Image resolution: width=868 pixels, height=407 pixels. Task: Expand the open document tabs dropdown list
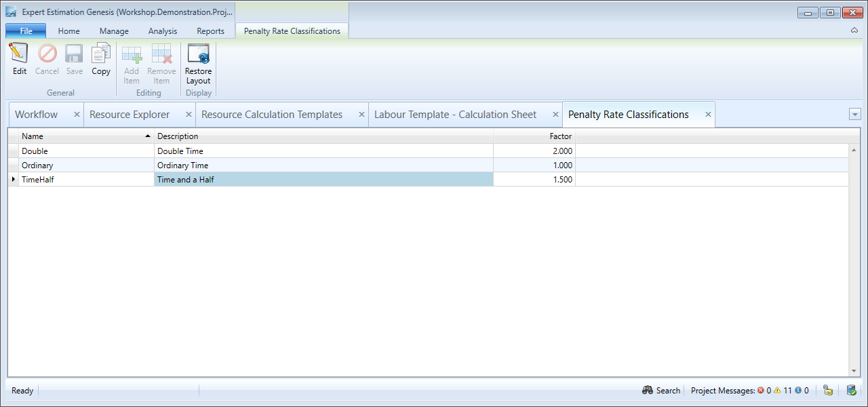click(854, 115)
